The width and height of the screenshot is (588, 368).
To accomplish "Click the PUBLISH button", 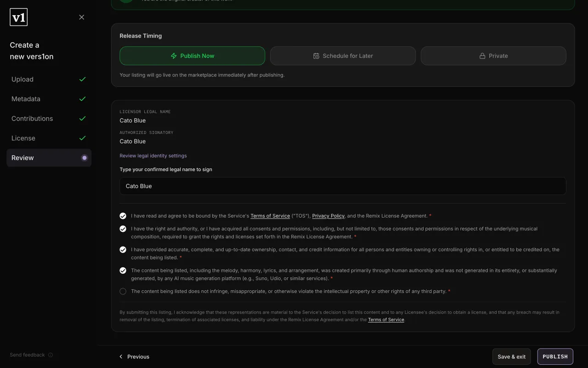I will tap(555, 356).
